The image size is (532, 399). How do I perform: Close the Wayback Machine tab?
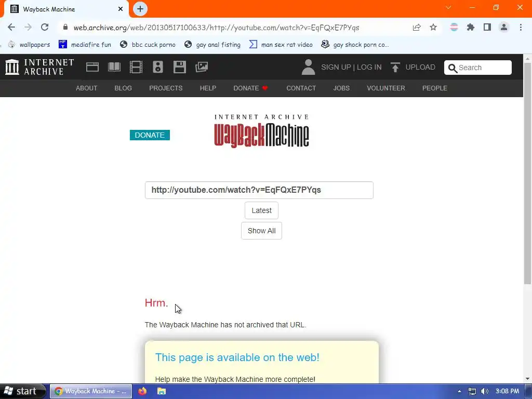point(121,9)
